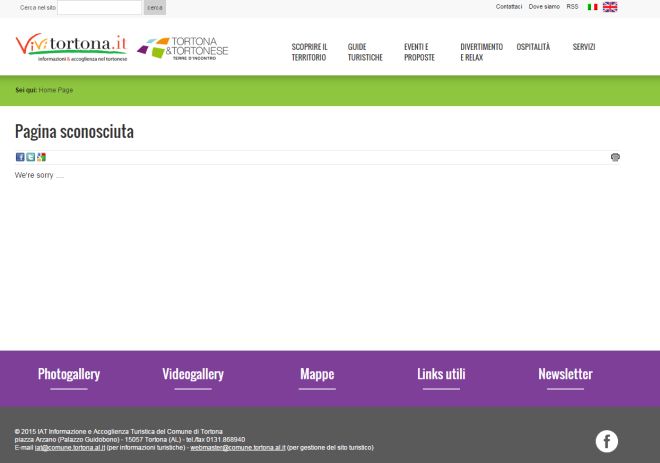Open the Contattaci link

(x=508, y=7)
